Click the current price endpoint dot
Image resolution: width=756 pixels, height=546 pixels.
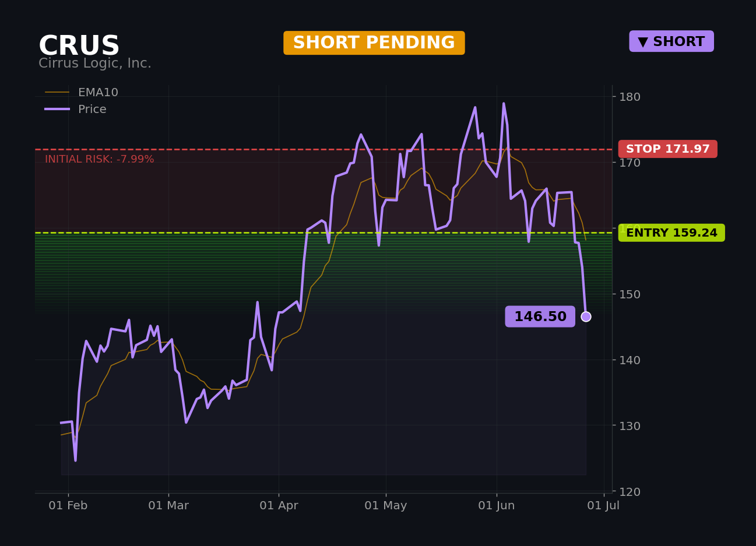[586, 316]
